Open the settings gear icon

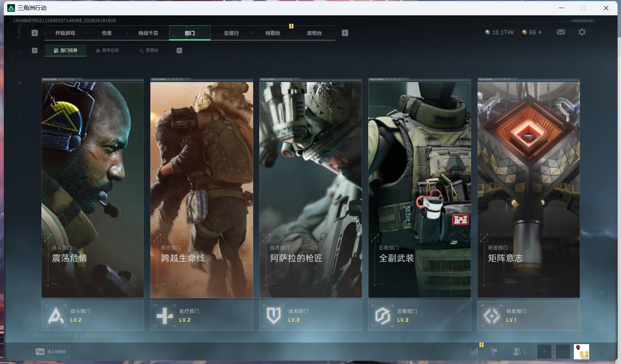[x=582, y=32]
